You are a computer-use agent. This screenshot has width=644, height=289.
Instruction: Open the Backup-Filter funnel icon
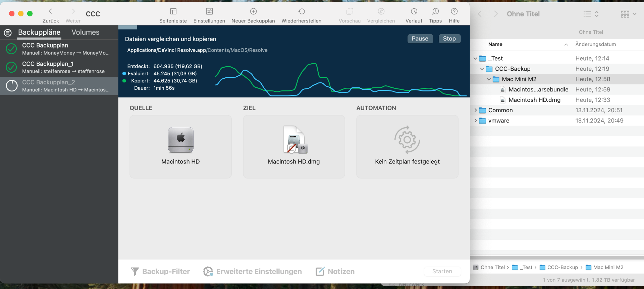135,271
